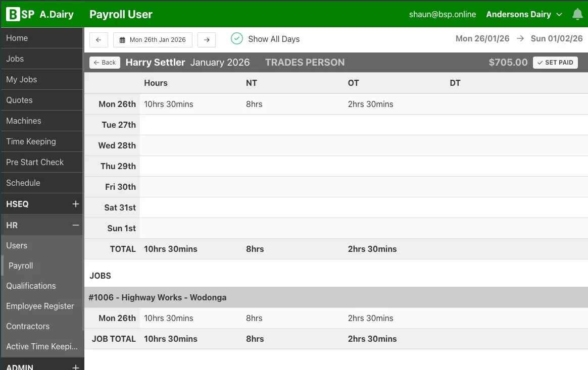Open the date picker Mon 26th Jan 2026
588x370 pixels.
click(x=153, y=40)
